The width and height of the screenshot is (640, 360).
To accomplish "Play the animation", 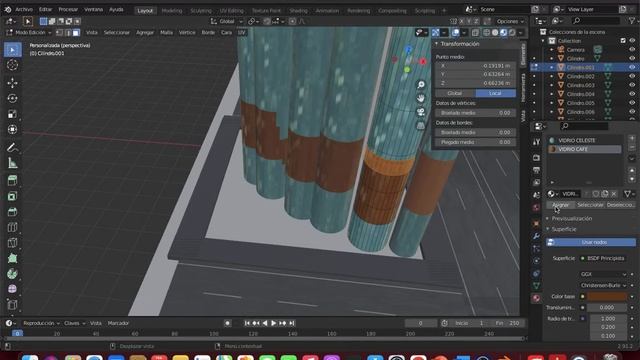I will (273, 323).
